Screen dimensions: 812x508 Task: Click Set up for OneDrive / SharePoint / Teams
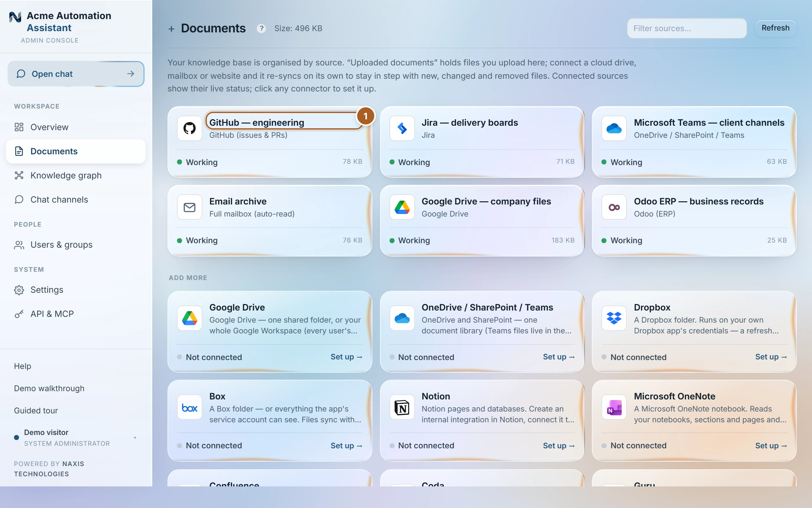(559, 357)
